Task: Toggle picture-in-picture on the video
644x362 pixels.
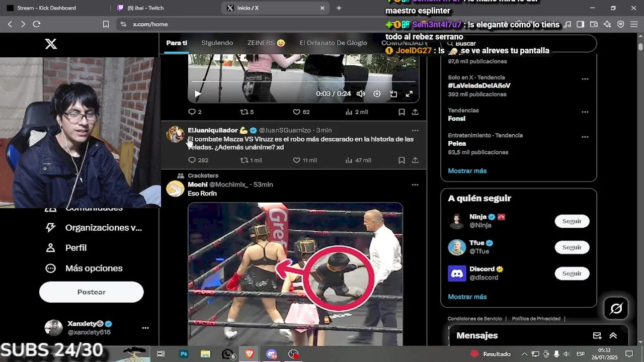Action: [393, 94]
